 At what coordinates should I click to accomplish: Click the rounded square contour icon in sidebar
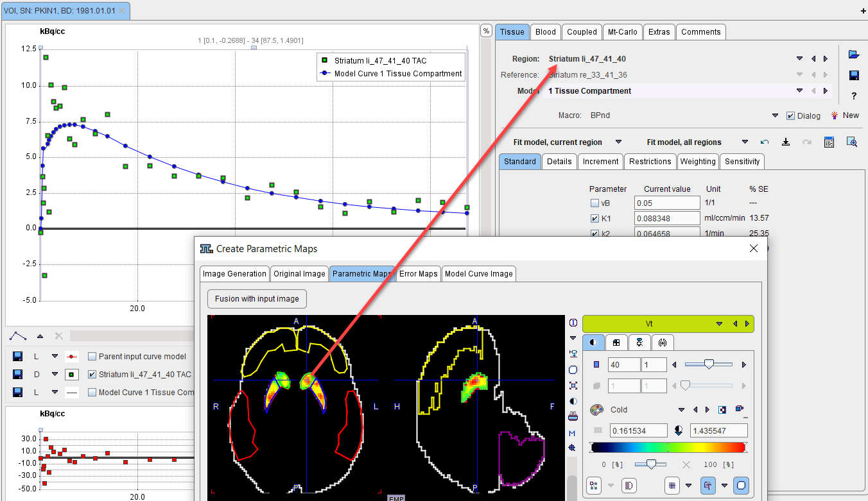pyautogui.click(x=573, y=369)
